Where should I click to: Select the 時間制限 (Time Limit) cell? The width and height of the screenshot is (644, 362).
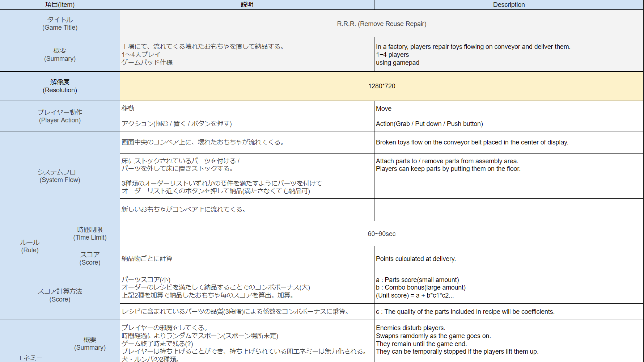pyautogui.click(x=90, y=233)
